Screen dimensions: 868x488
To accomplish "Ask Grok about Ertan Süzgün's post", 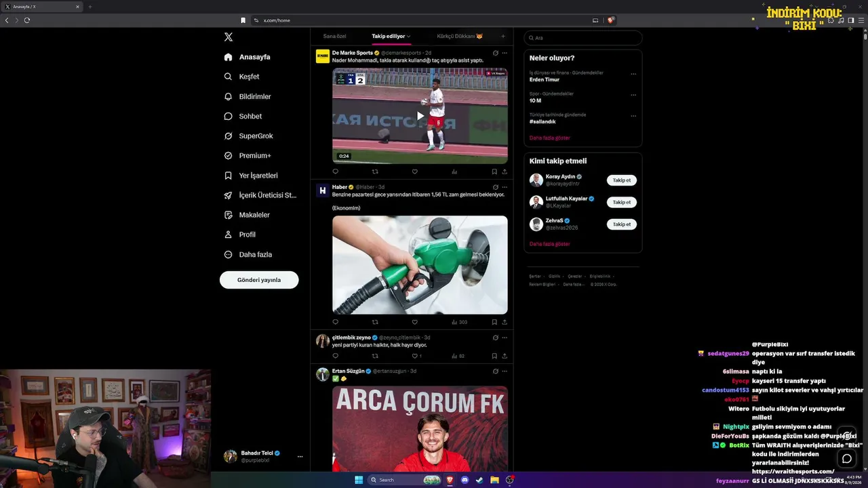I will pyautogui.click(x=496, y=371).
